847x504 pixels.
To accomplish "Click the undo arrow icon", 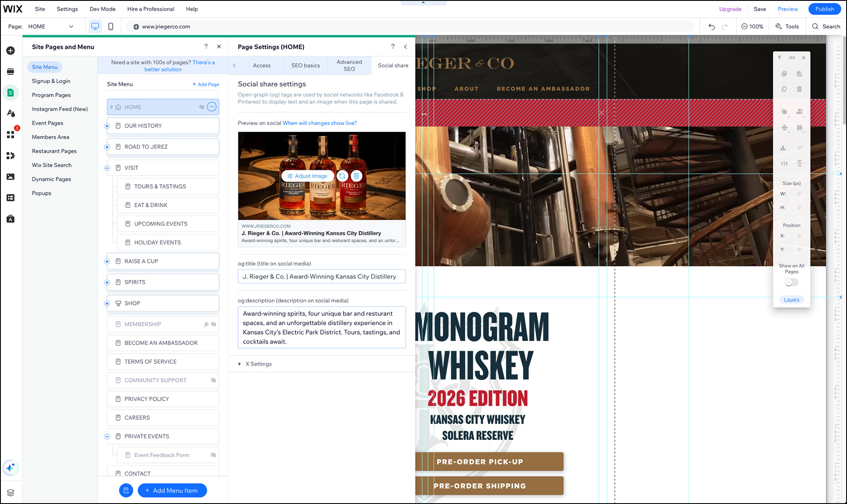I will [711, 26].
